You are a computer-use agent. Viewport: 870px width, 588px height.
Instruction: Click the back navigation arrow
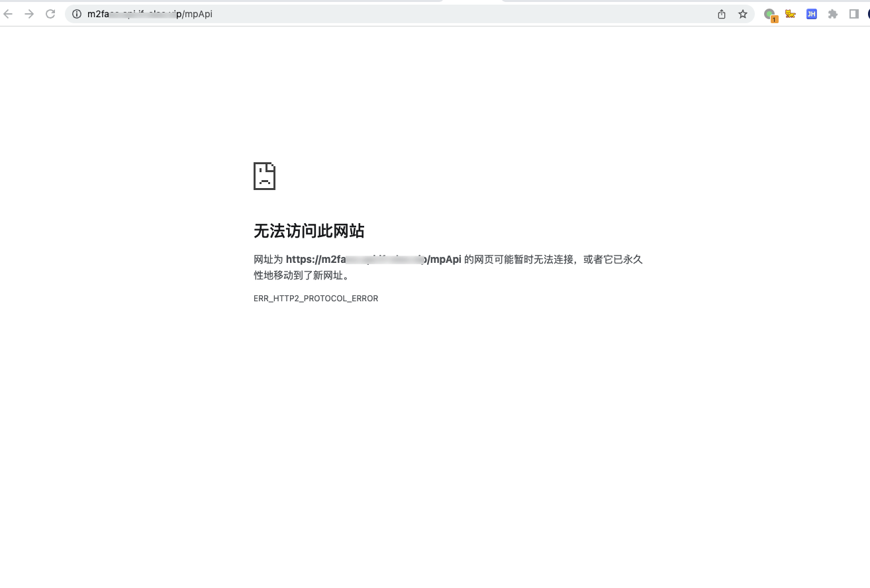(x=8, y=14)
